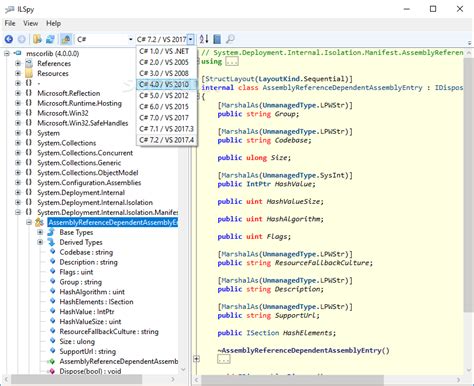Collapse the mscorlib root node
The width and height of the screenshot is (474, 386).
pos(7,53)
